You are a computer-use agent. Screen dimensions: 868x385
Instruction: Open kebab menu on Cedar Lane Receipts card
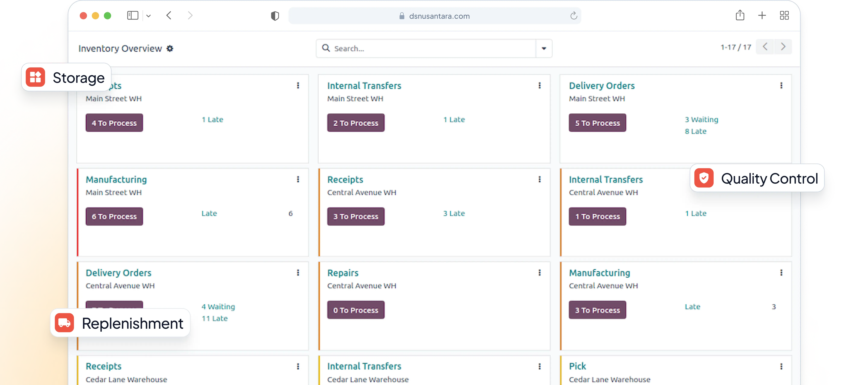[298, 366]
